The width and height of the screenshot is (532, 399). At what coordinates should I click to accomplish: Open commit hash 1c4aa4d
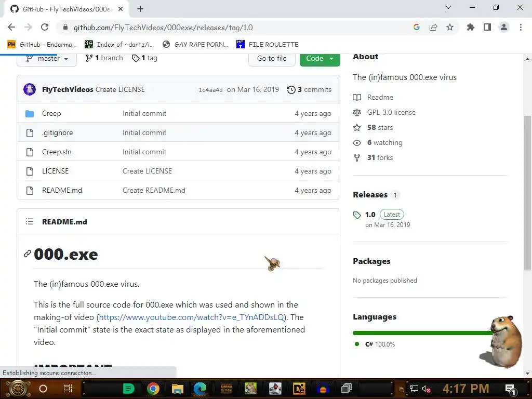[x=210, y=90]
